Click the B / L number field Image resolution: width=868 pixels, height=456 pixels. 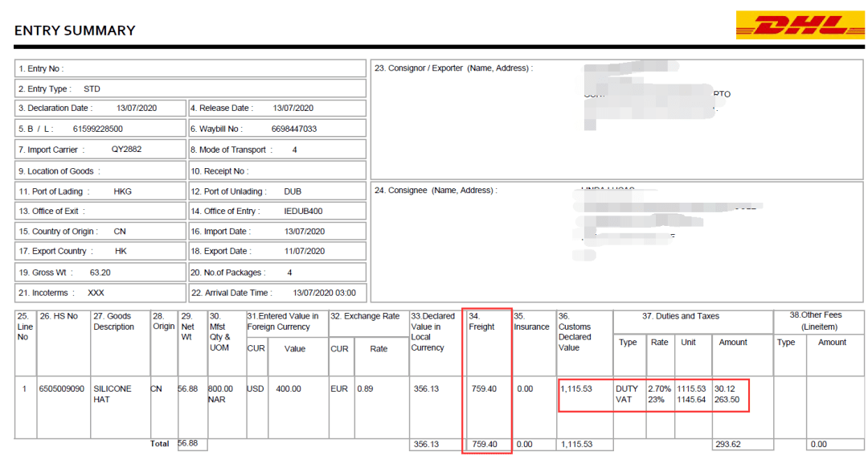click(100, 129)
